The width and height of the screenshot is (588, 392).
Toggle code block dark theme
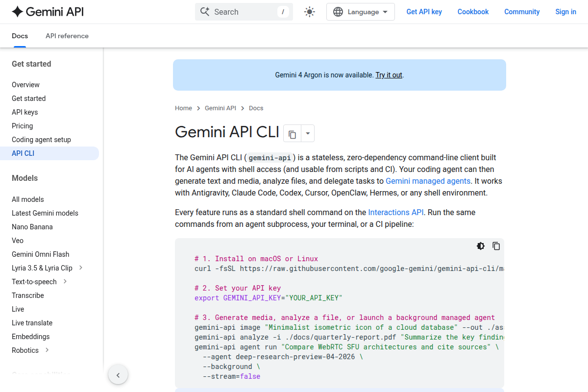tap(481, 246)
